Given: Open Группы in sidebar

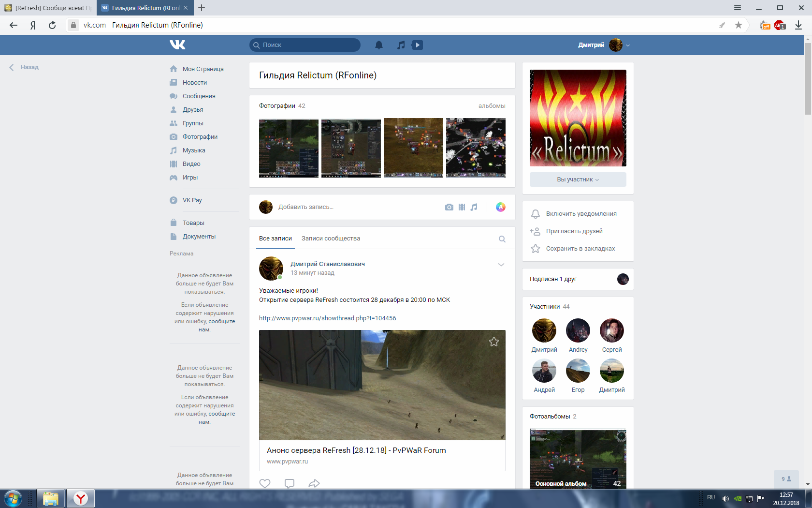Looking at the screenshot, I should tap(193, 123).
